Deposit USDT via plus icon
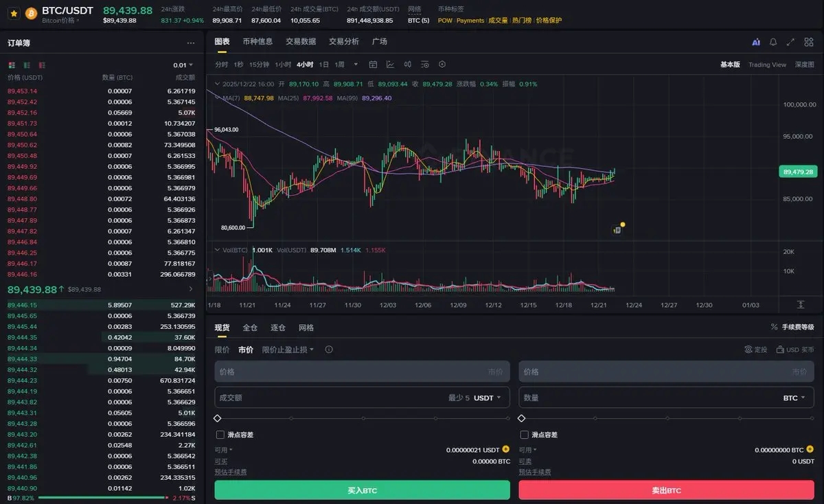Viewport: 824px width, 504px height. point(506,450)
